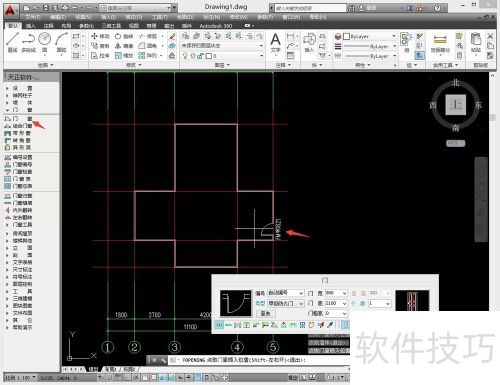Click the Rotate (旋转) modify tool

[x=124, y=36]
